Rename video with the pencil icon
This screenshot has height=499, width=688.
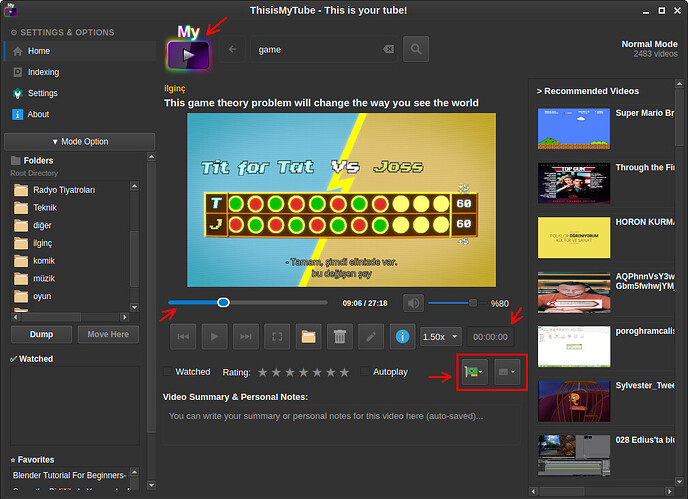[371, 337]
